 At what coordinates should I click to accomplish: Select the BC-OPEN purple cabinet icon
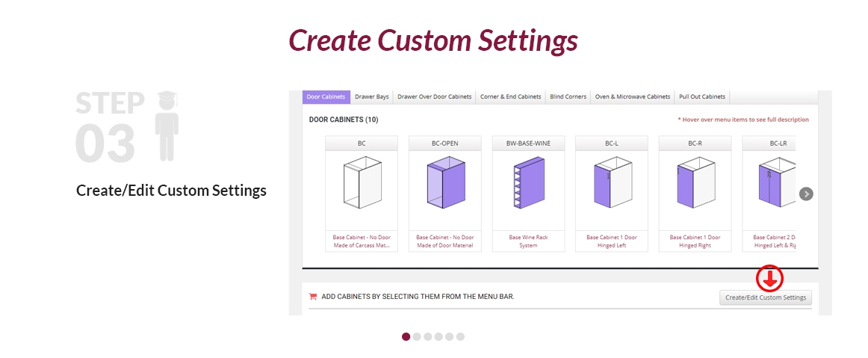(444, 185)
